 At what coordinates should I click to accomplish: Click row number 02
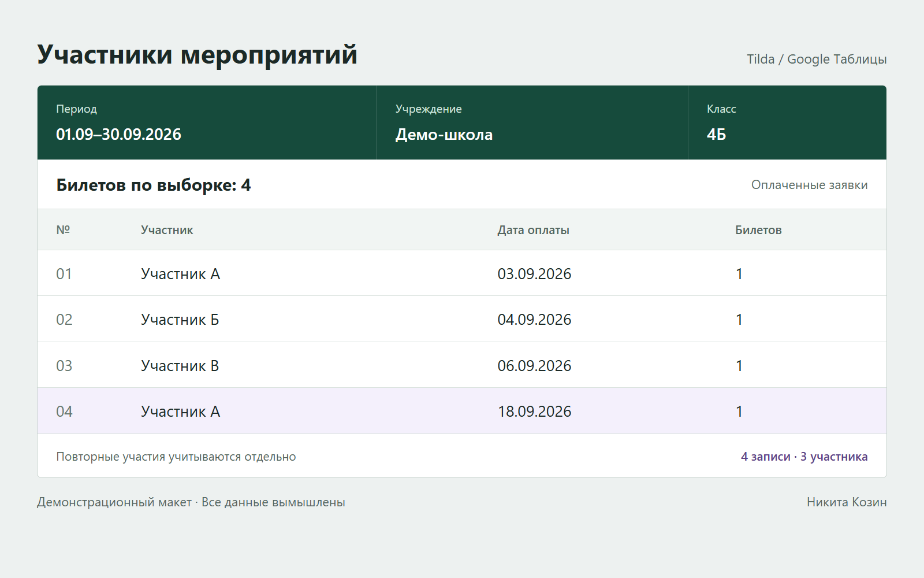pyautogui.click(x=64, y=320)
